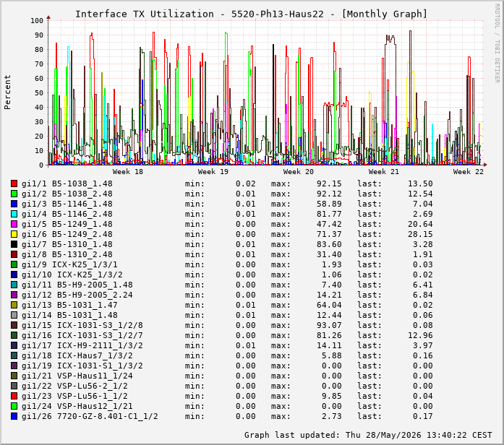The width and height of the screenshot is (504, 445).
Task: Click the max value 9.85 for gi1/23
Action: 331,396
